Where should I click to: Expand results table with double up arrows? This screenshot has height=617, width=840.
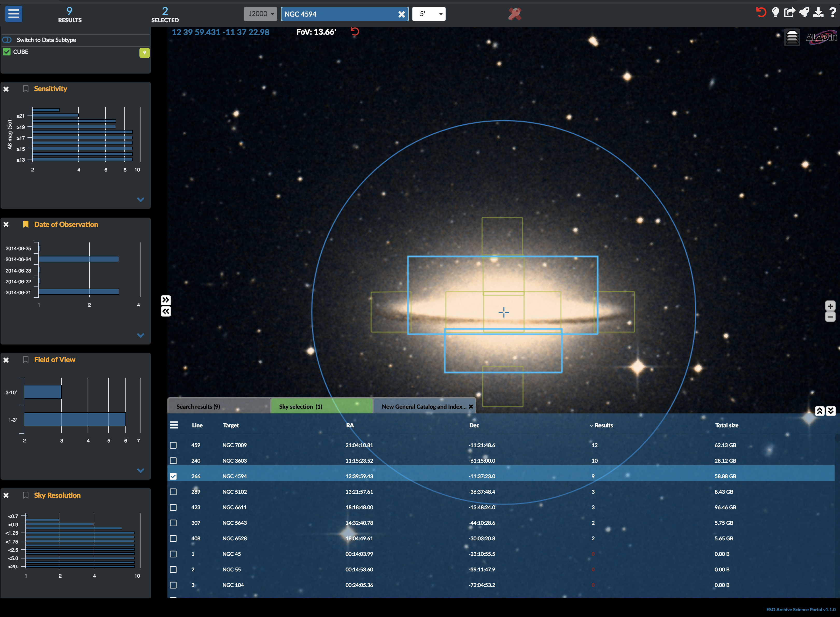tap(820, 411)
